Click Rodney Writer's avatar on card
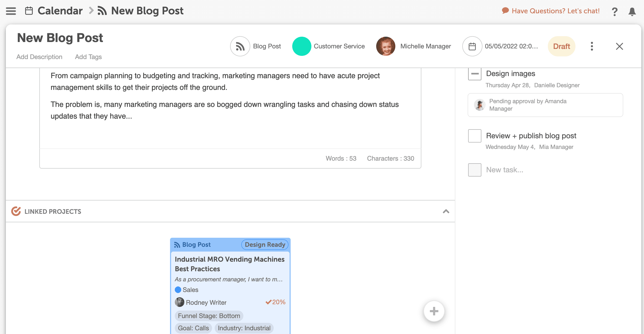644x334 pixels. pos(180,302)
